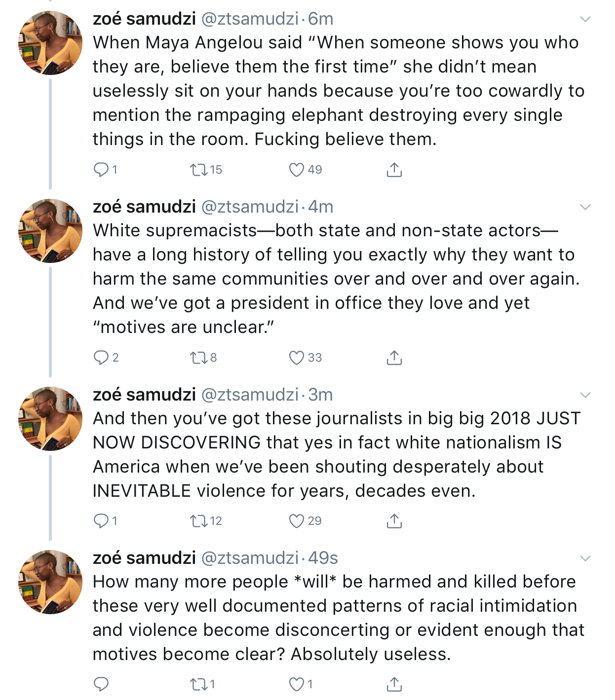The image size is (615, 700).
Task: Like the tweet with 49 likes
Action: coord(297,170)
